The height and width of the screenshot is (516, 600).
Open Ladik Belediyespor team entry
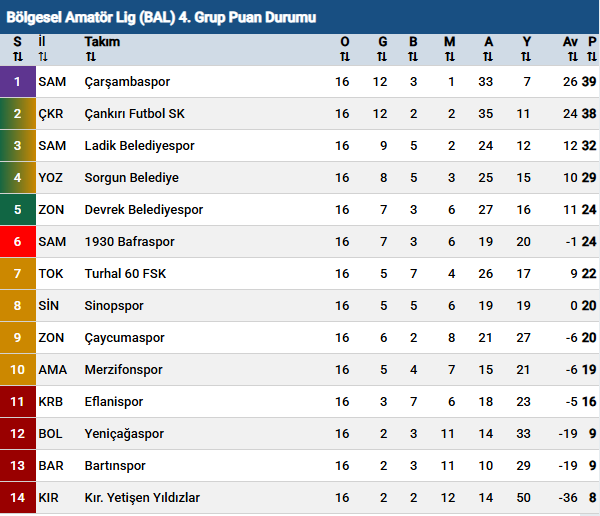pos(139,146)
